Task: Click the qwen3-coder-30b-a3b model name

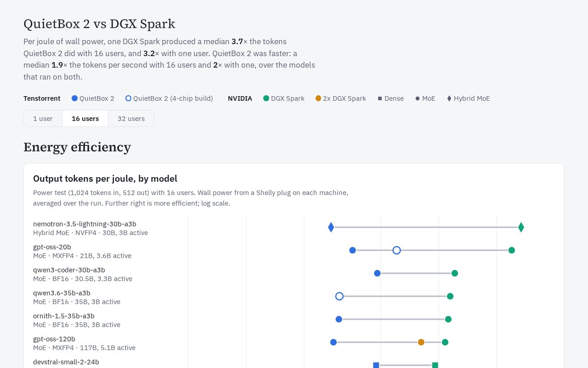Action: tap(69, 270)
